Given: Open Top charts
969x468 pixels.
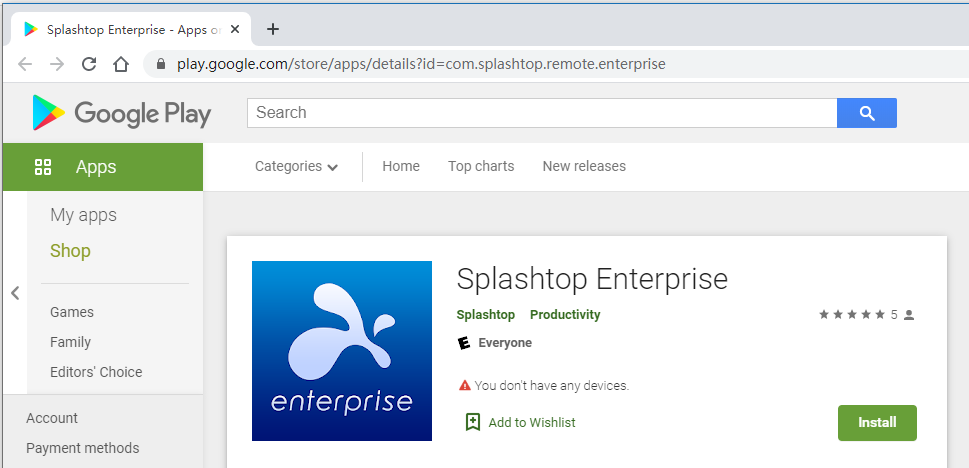Looking at the screenshot, I should pyautogui.click(x=481, y=166).
